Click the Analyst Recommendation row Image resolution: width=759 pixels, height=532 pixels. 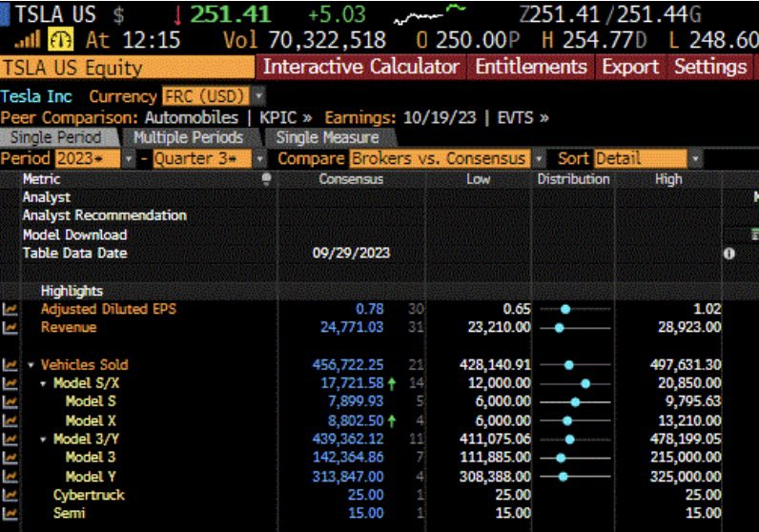(x=104, y=215)
